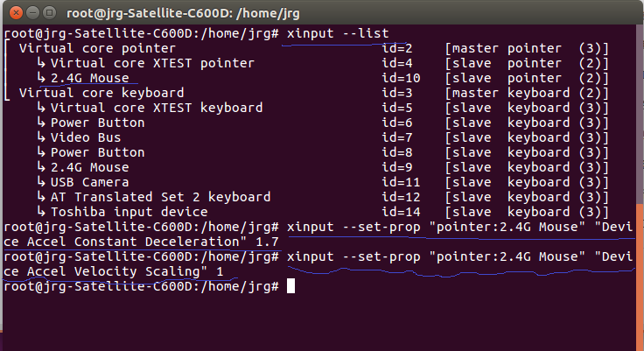Click the blinking cursor at the prompt
Viewport: 644px width, 351px height.
(290, 285)
